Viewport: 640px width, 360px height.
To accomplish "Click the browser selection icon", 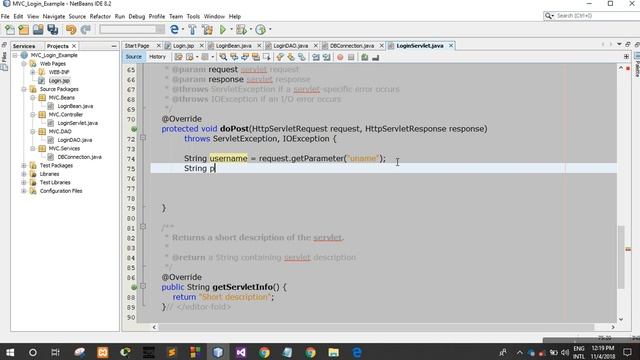I will (x=174, y=29).
